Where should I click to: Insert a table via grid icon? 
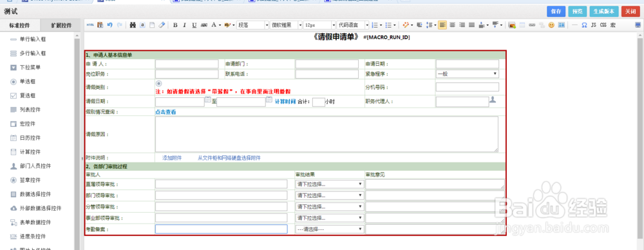pos(522,25)
